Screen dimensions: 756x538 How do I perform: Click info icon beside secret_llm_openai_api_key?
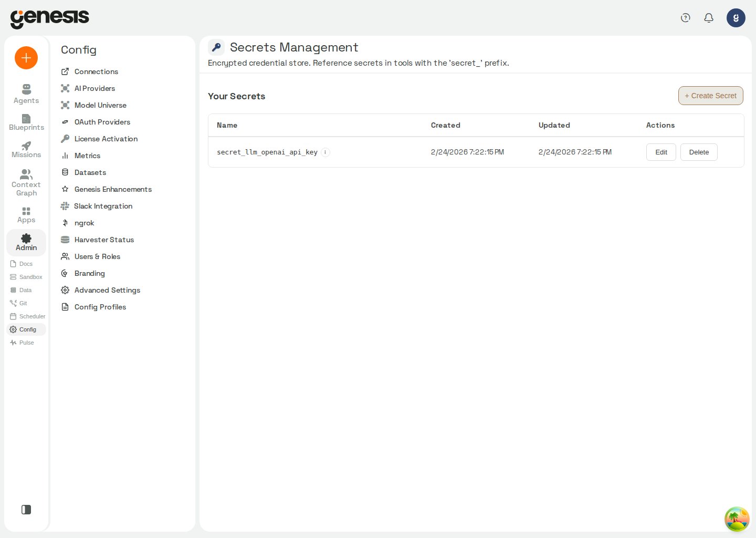pyautogui.click(x=325, y=152)
